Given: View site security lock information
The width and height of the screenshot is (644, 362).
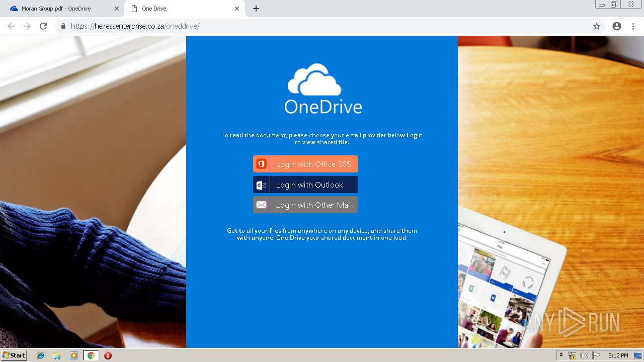Looking at the screenshot, I should point(63,26).
